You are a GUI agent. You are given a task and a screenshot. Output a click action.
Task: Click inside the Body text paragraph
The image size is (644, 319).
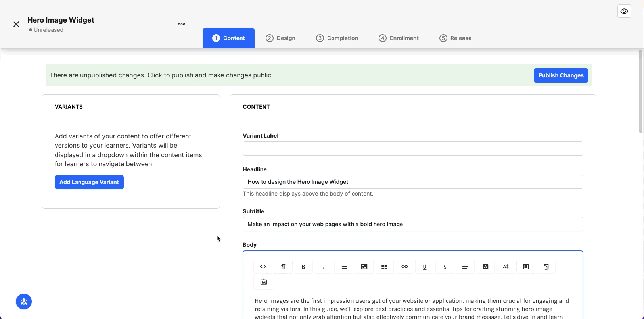coord(412,309)
